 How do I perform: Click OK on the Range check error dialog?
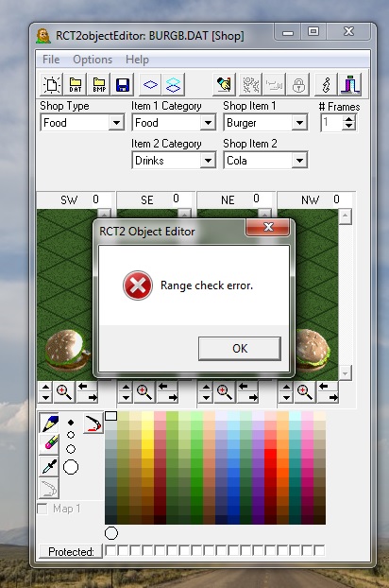[240, 349]
